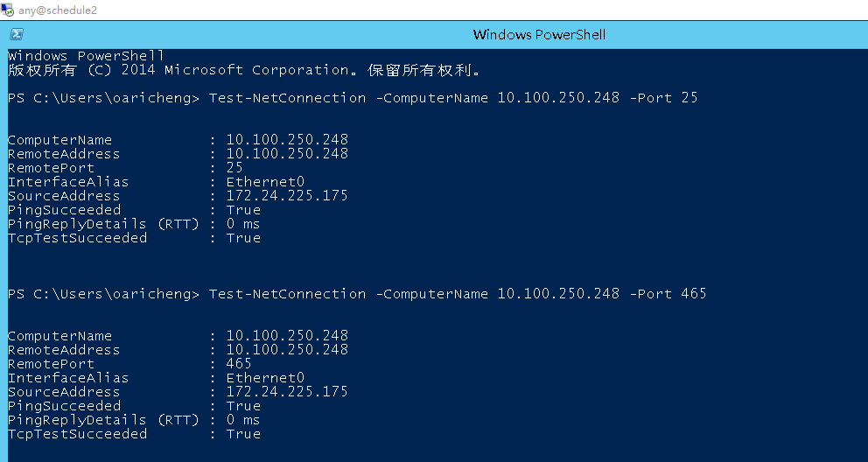Click the second Test-NetConnection command for port 465
The image size is (868, 462).
[458, 294]
